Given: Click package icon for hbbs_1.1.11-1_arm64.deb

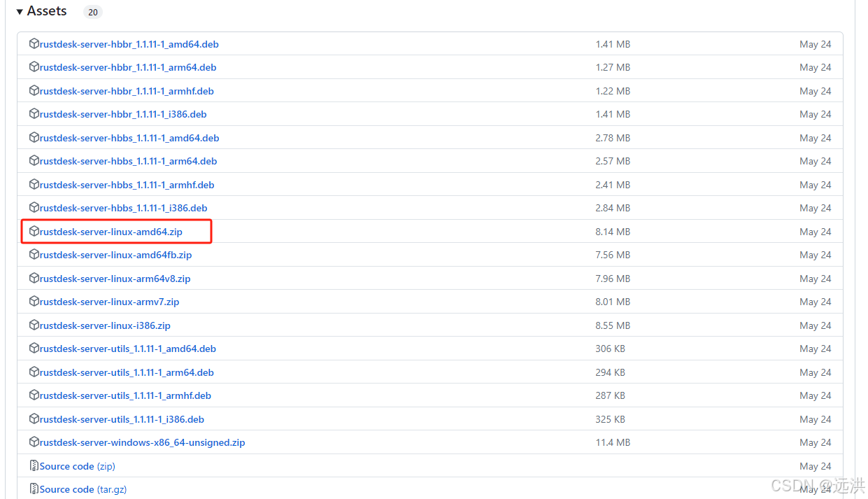Looking at the screenshot, I should click(x=34, y=161).
